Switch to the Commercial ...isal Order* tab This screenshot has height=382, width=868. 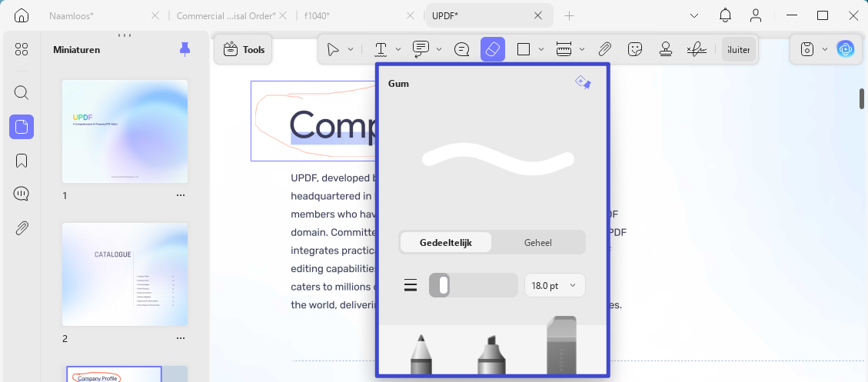pos(226,15)
